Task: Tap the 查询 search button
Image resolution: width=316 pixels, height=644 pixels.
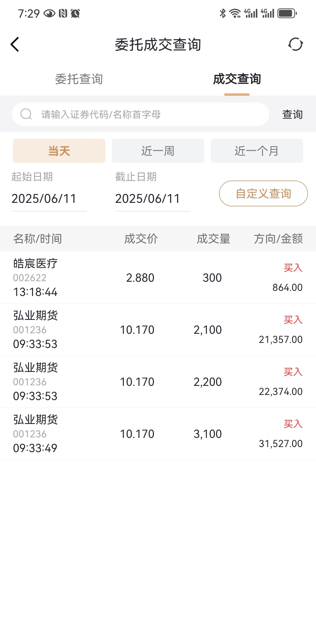Action: pyautogui.click(x=292, y=114)
